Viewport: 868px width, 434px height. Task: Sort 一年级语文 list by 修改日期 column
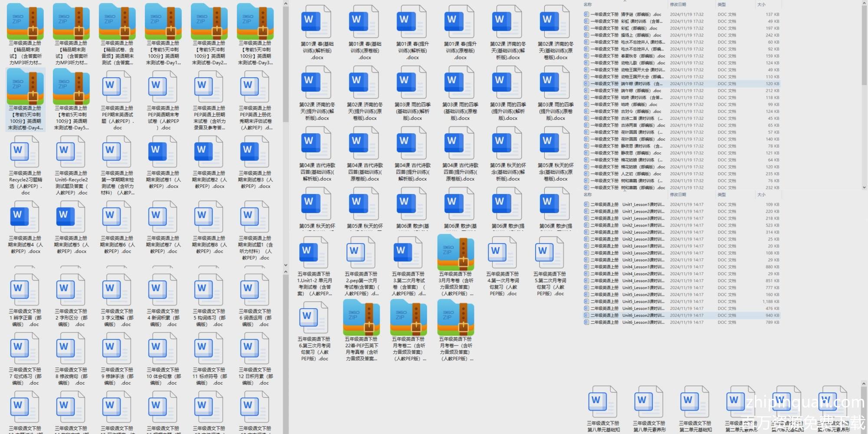pyautogui.click(x=678, y=4)
